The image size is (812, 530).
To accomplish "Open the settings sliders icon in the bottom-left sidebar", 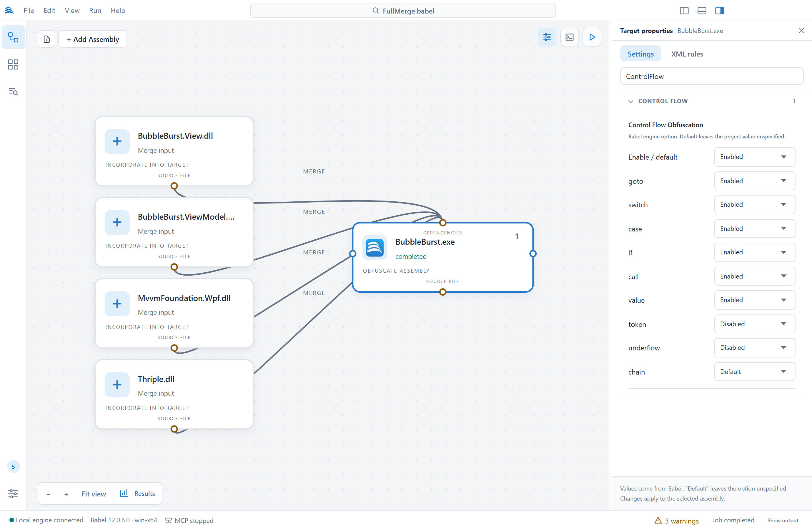I will click(13, 493).
